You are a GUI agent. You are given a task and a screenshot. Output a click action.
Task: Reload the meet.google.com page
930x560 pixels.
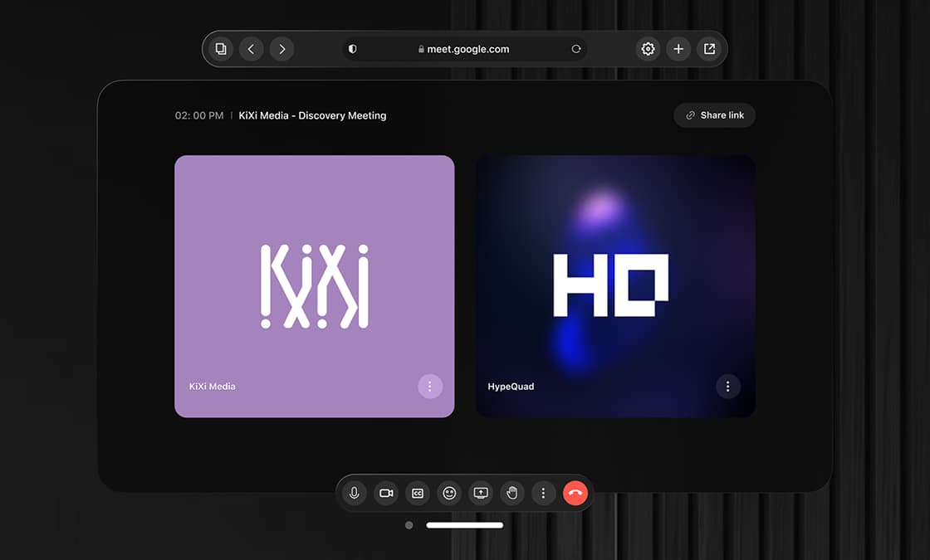575,49
